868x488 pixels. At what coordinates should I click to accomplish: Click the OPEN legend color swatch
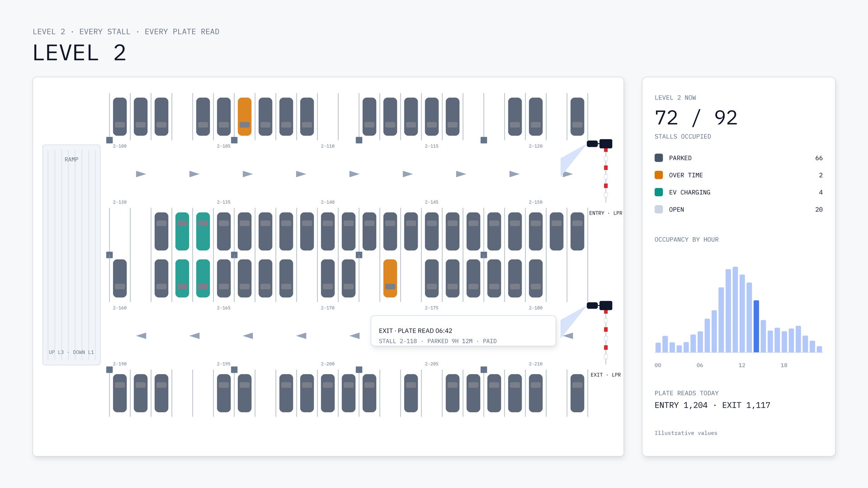(659, 209)
